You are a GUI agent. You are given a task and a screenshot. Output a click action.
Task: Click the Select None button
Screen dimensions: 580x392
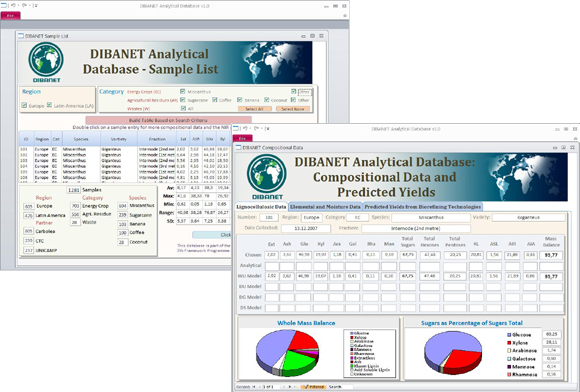click(x=293, y=109)
